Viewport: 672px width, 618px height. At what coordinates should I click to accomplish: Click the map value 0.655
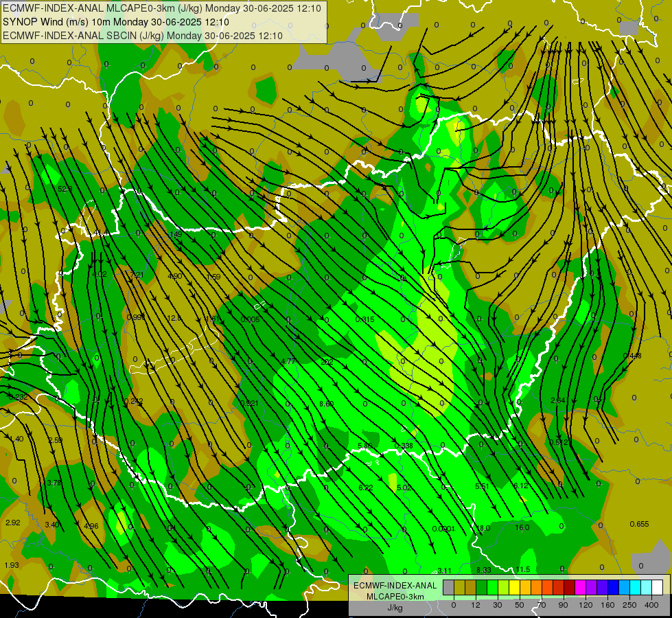(639, 524)
